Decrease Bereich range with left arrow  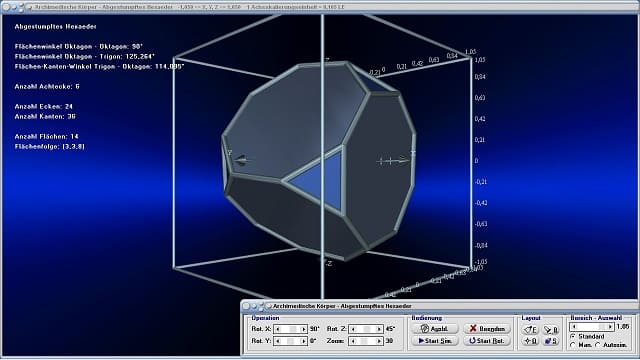pos(574,327)
